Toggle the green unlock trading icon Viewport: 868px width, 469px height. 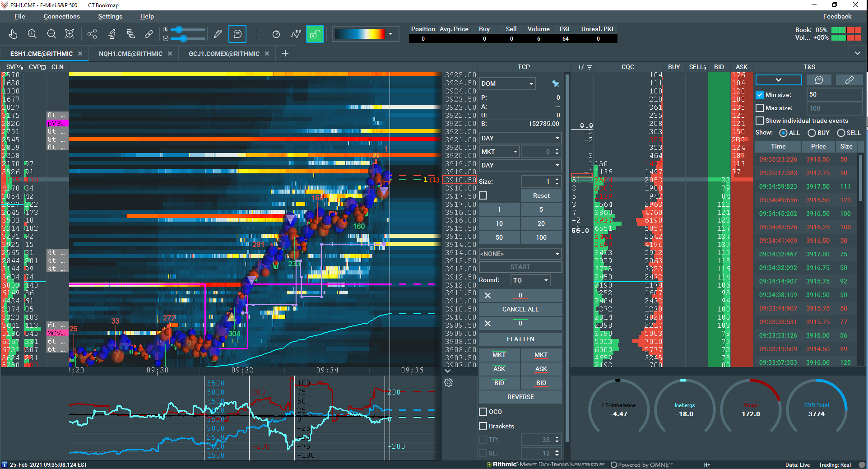(x=315, y=34)
